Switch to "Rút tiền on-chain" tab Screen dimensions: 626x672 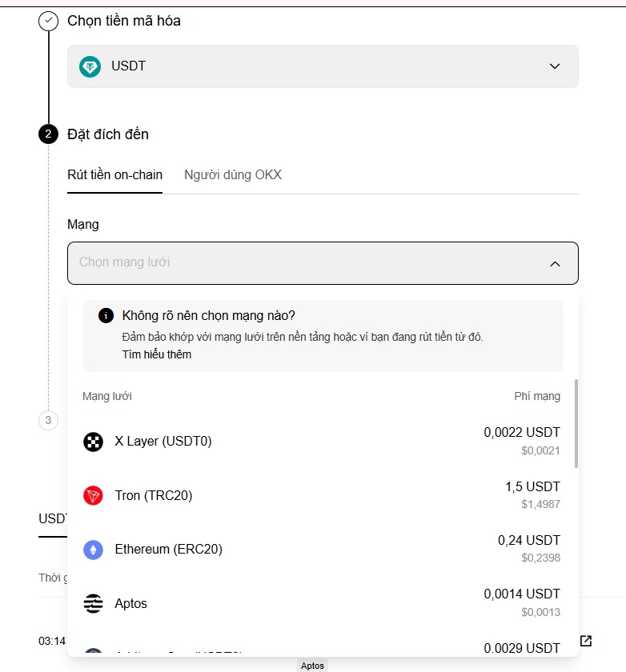[114, 175]
